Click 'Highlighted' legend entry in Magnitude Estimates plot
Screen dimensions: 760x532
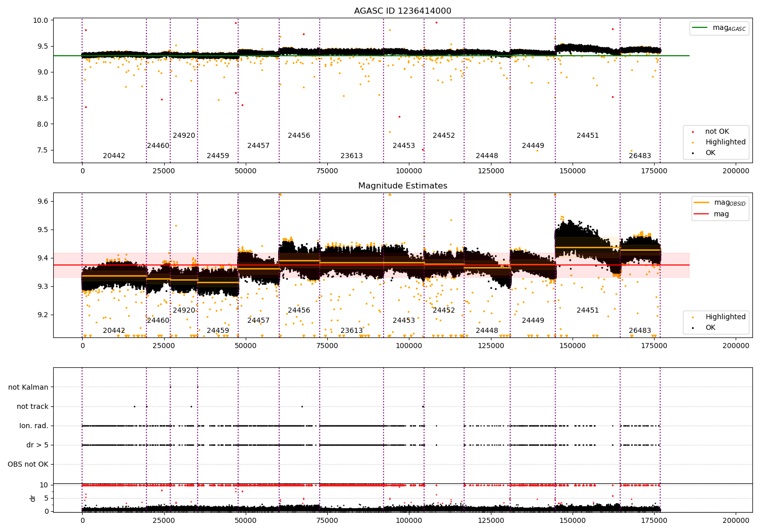(x=725, y=317)
